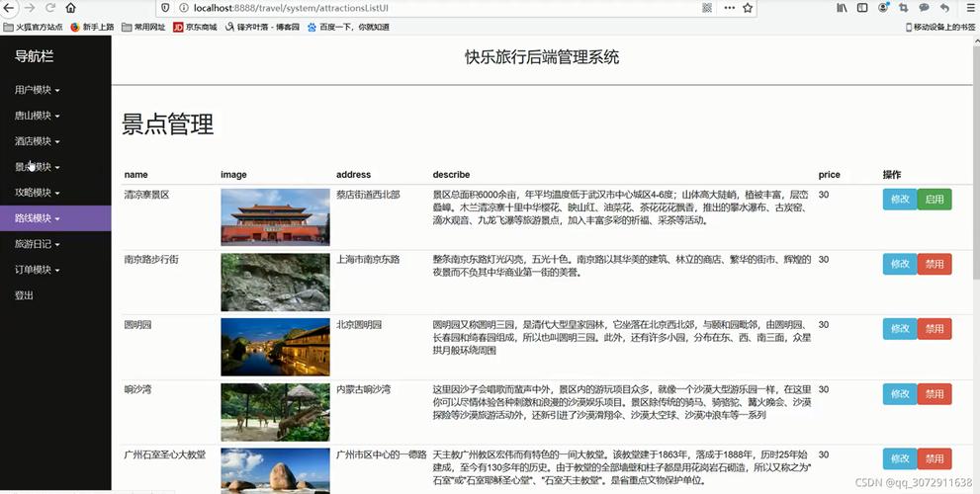Open 移动设备上的书签 bookmarks
Screen dimensions: 980x494
click(940, 27)
